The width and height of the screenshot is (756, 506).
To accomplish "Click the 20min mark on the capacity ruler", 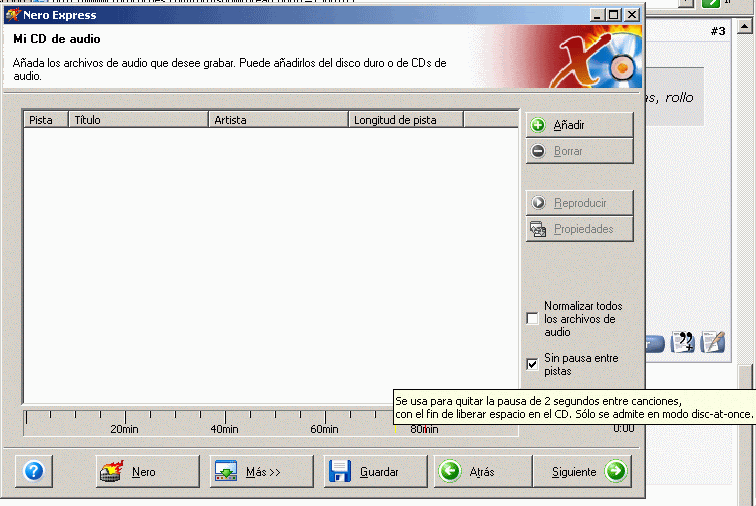I will [x=124, y=429].
